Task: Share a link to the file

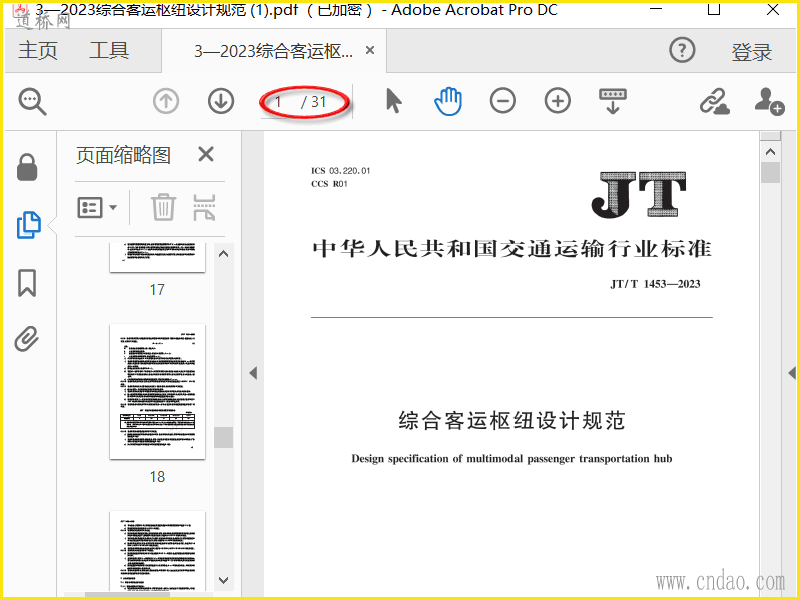Action: pos(714,101)
